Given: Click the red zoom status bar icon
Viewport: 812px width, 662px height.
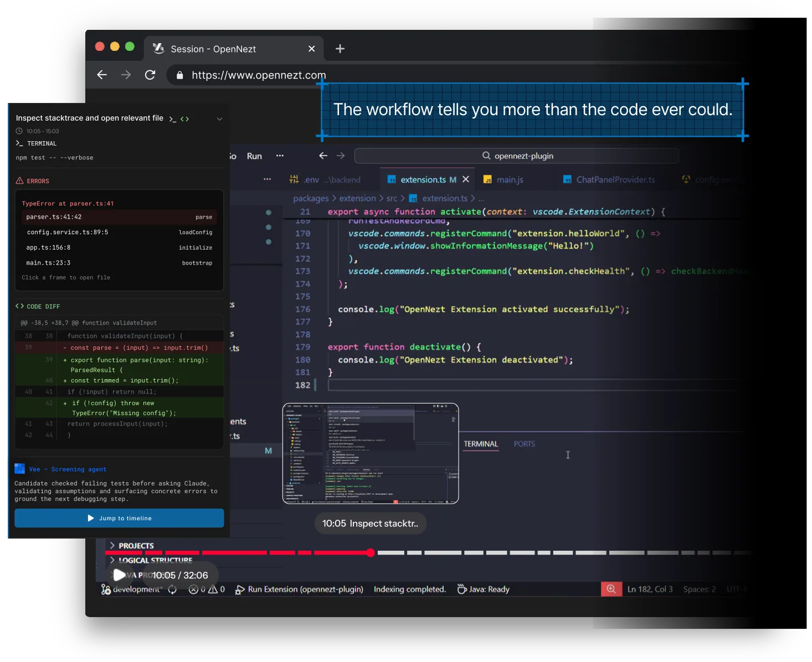Looking at the screenshot, I should coord(611,589).
